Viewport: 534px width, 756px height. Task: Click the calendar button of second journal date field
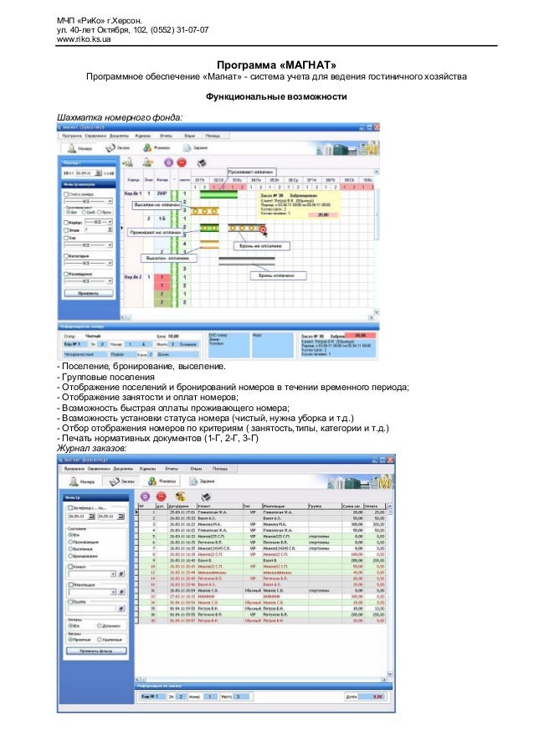click(121, 517)
